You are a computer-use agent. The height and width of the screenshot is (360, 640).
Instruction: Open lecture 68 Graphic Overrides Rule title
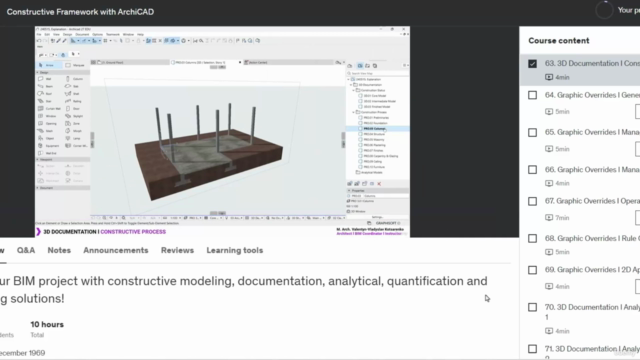click(x=592, y=238)
